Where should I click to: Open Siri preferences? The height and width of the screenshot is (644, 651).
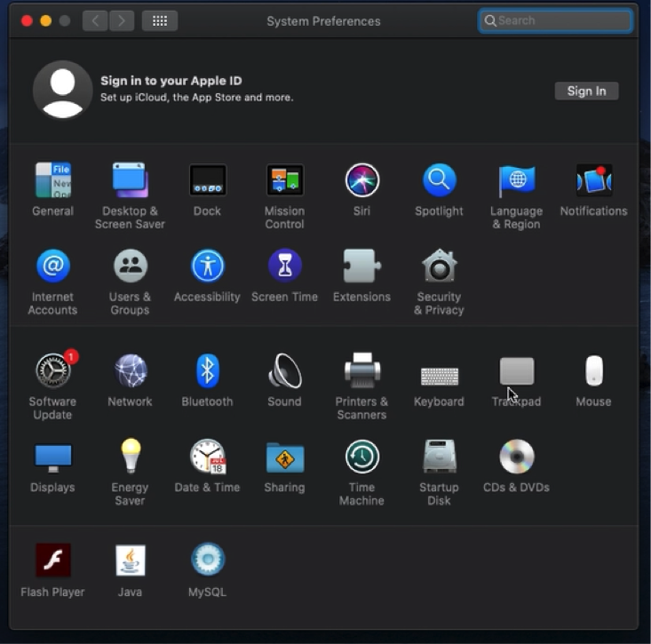coord(361,181)
